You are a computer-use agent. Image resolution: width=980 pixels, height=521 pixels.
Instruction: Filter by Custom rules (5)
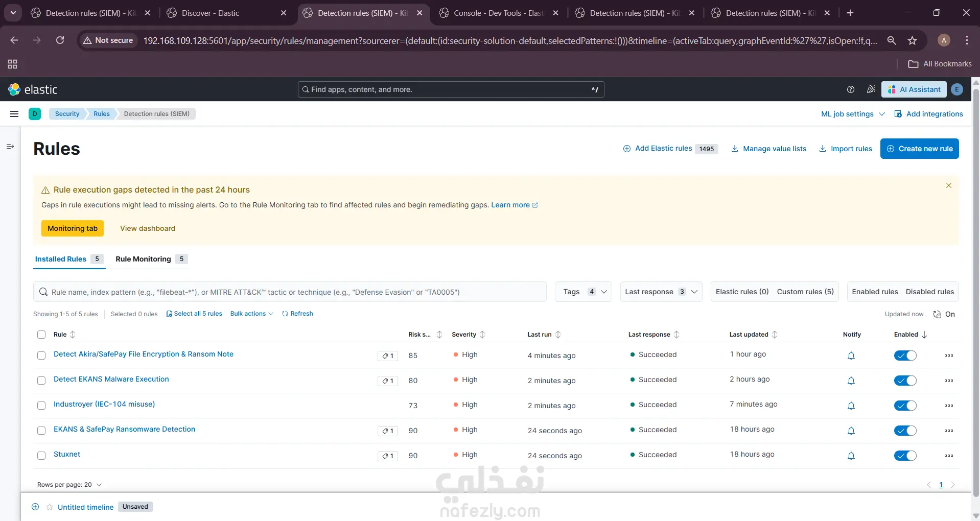[805, 292]
